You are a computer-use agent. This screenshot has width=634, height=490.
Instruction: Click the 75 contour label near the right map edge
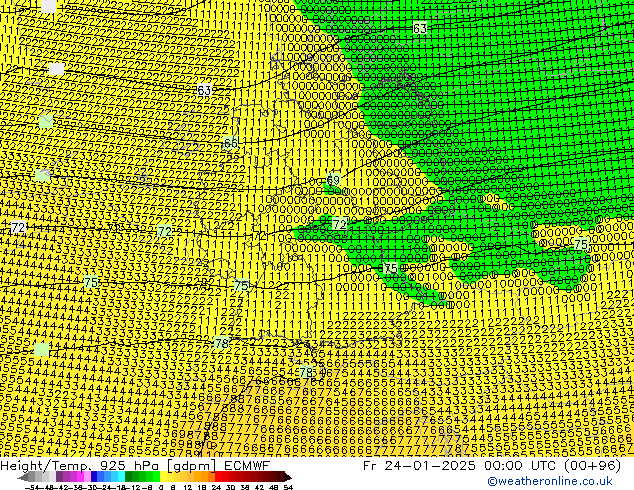(x=581, y=244)
